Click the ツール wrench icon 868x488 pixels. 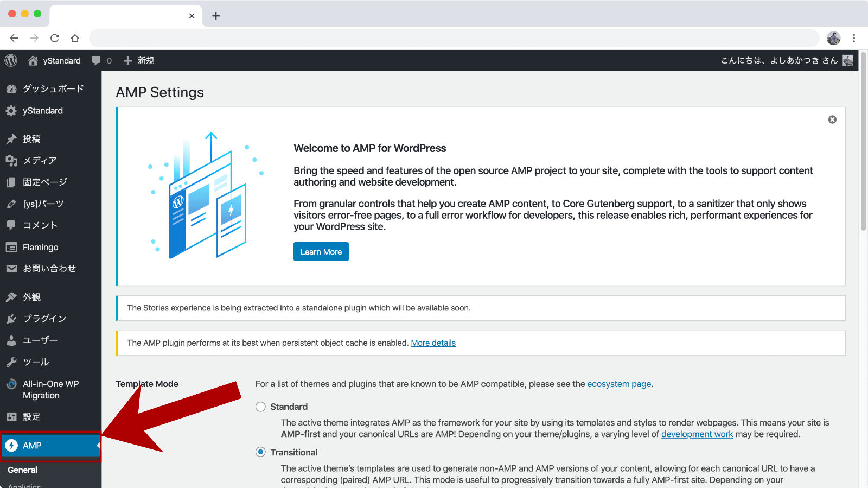coord(11,362)
